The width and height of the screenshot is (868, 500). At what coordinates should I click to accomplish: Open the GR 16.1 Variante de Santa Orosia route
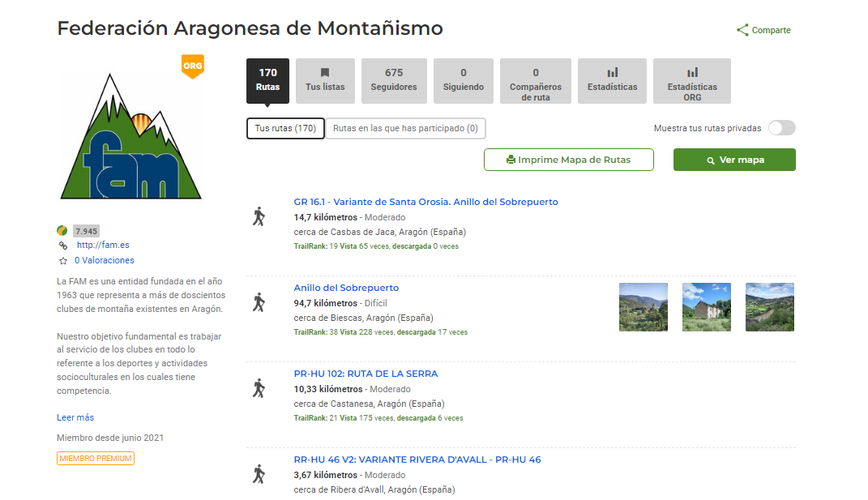coord(425,202)
